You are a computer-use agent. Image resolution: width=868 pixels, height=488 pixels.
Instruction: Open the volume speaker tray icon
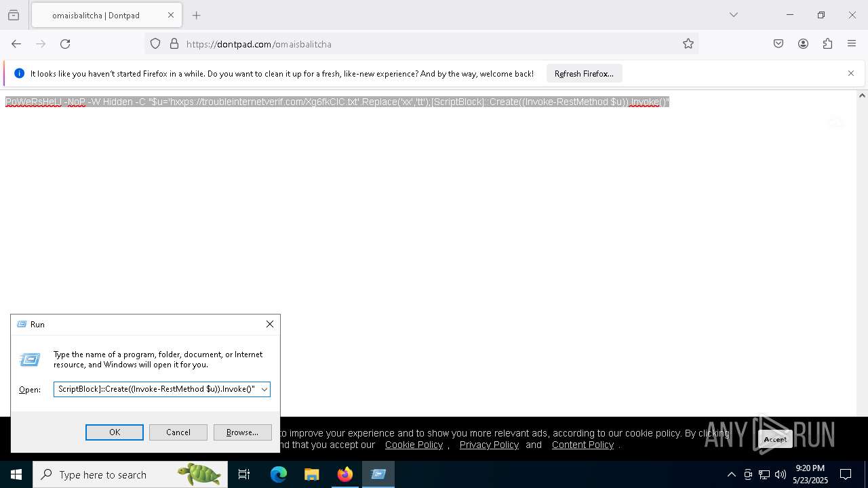[x=781, y=474]
